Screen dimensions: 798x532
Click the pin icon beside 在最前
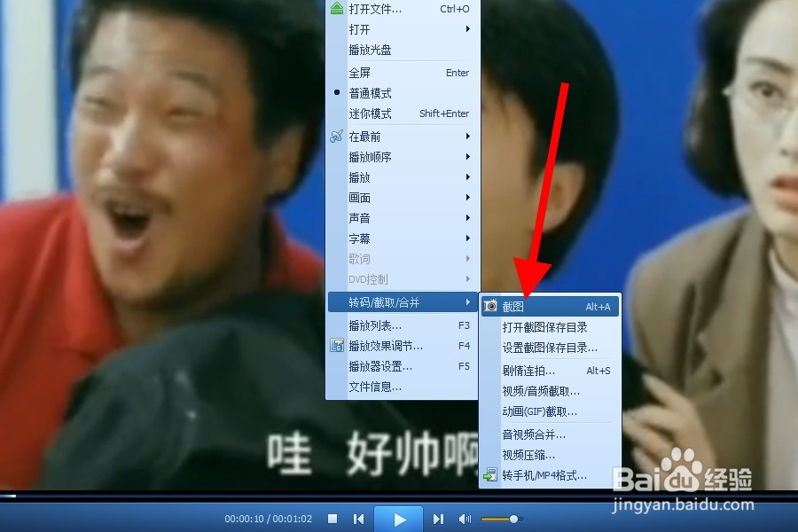click(x=336, y=137)
